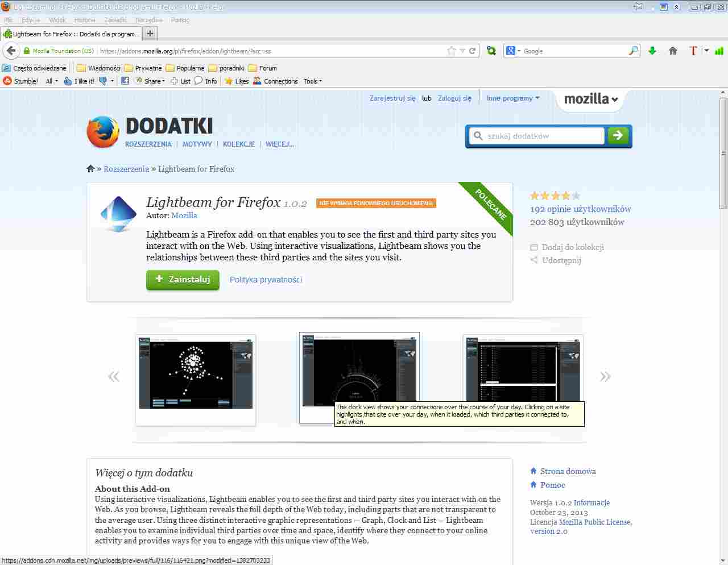Click the magnifier icon in the Google search box
The image size is (728, 565).
pyautogui.click(x=634, y=51)
